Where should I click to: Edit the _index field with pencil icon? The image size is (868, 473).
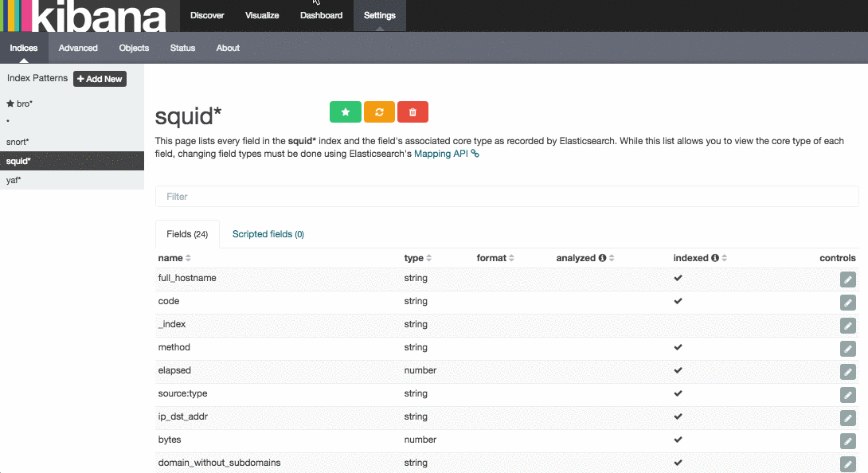[847, 326]
